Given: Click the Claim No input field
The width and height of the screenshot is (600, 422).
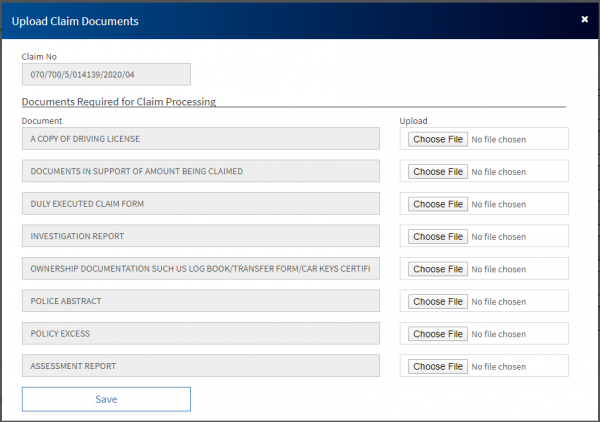Looking at the screenshot, I should click(106, 75).
